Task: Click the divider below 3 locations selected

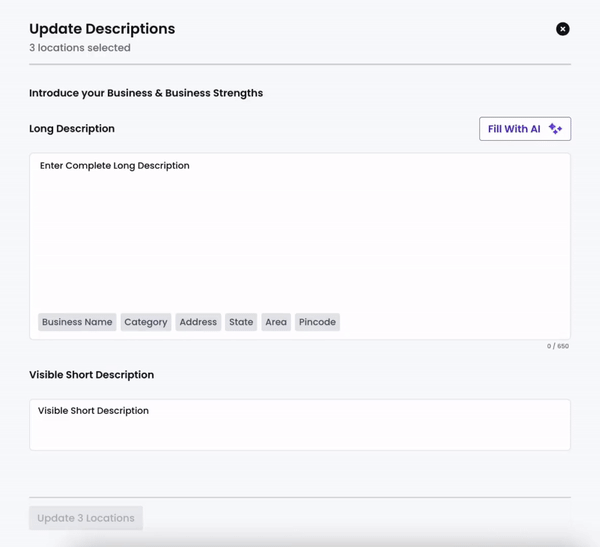Action: point(300,64)
